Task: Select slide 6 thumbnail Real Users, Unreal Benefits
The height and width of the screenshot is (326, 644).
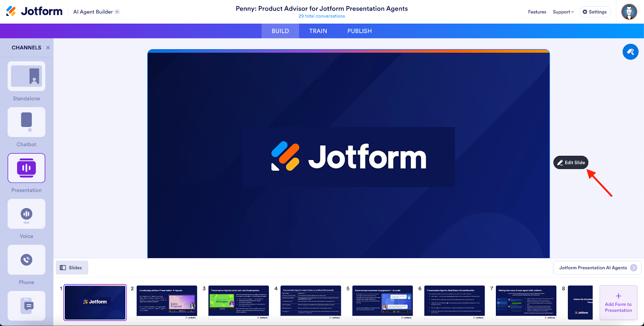Action: [454, 303]
